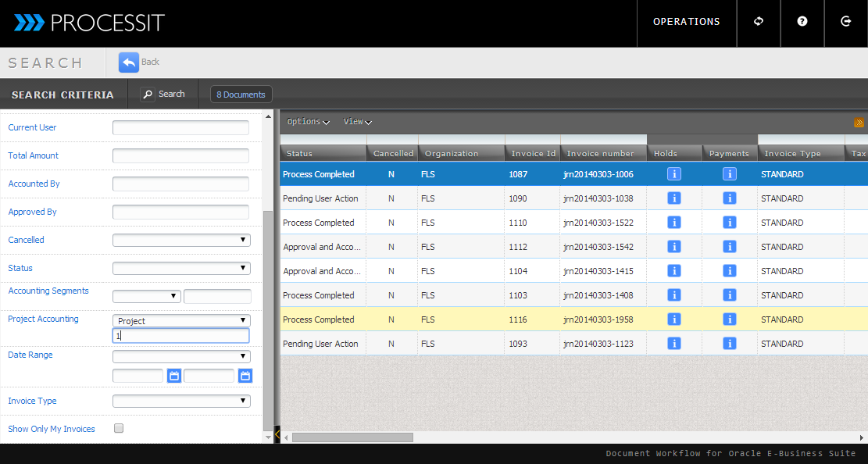Open the help question mark icon
The width and height of the screenshot is (868, 464).
pyautogui.click(x=802, y=22)
